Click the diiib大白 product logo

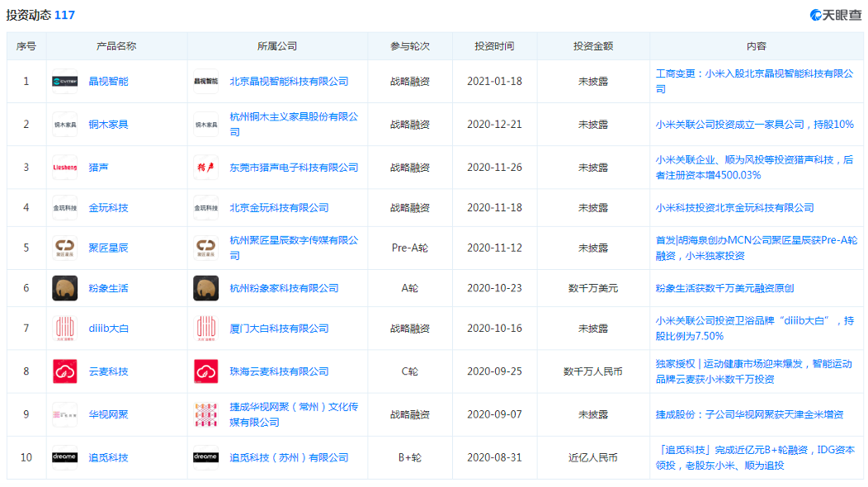[x=65, y=329]
